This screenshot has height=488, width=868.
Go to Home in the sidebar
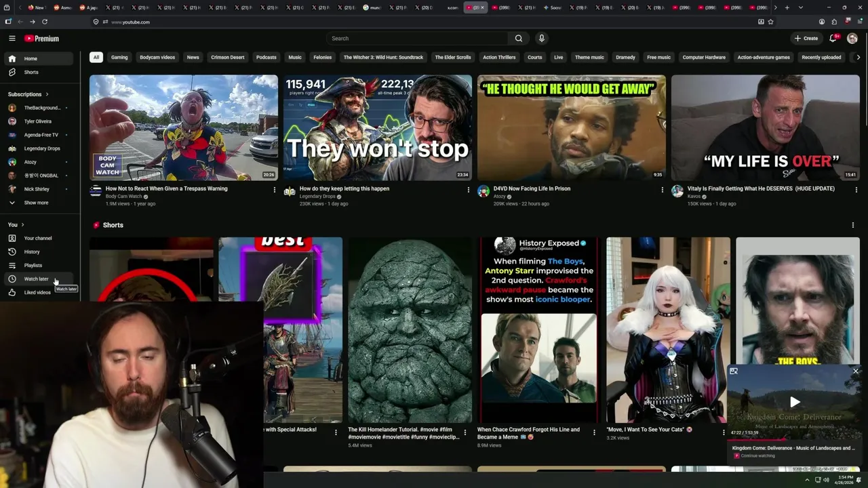(37, 59)
